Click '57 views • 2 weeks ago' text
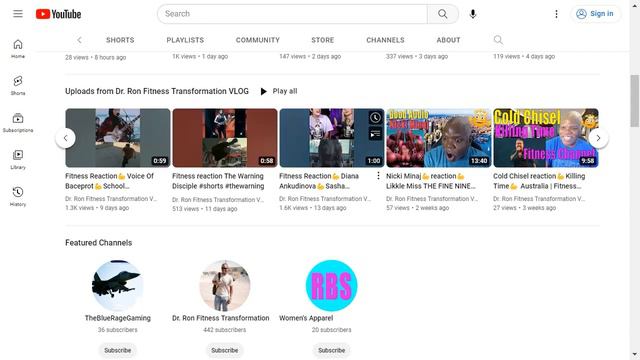640x360 pixels. pyautogui.click(x=418, y=208)
